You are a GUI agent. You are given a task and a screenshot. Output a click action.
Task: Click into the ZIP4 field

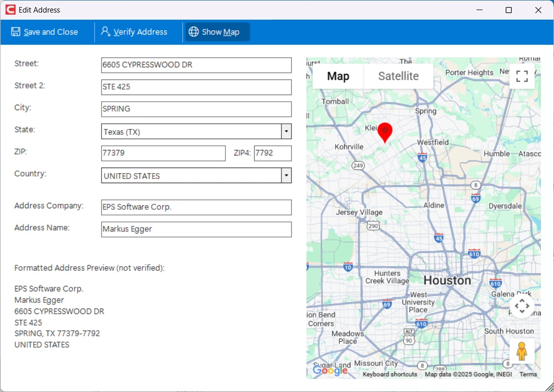click(x=273, y=153)
